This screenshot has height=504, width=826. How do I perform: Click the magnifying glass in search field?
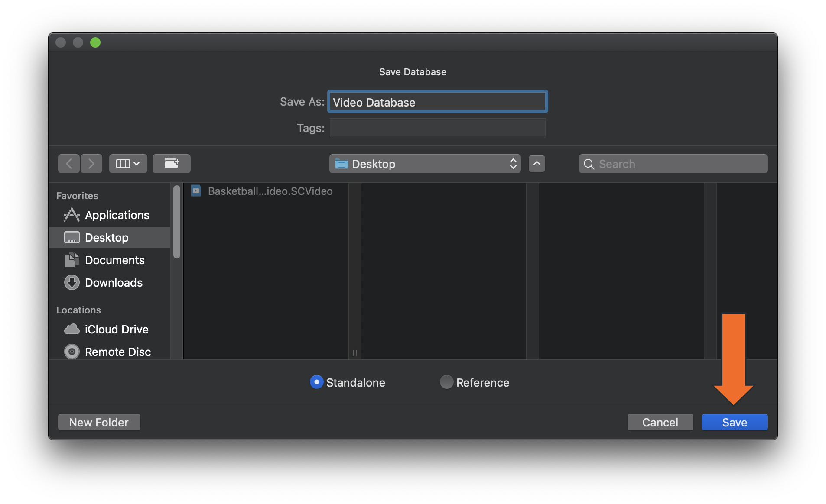pyautogui.click(x=589, y=164)
